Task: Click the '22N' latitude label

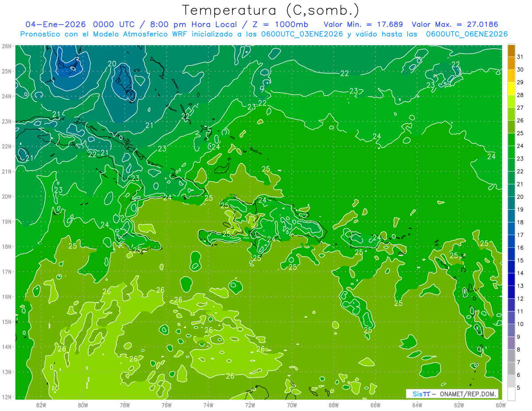Action: (x=6, y=146)
